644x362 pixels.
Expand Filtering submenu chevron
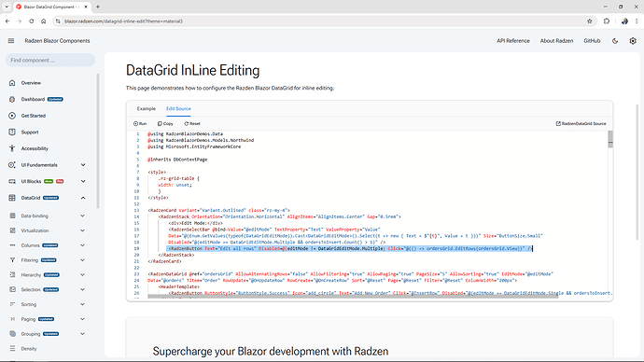pyautogui.click(x=82, y=260)
